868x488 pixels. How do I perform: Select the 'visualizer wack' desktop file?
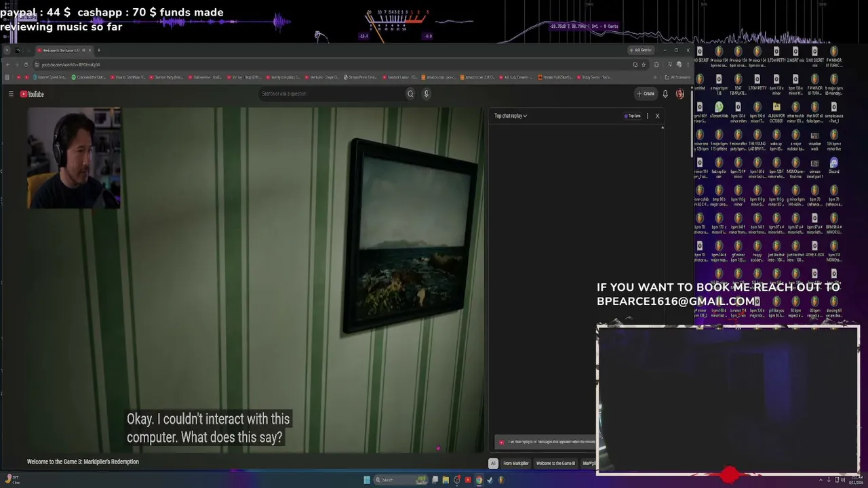pos(814,140)
